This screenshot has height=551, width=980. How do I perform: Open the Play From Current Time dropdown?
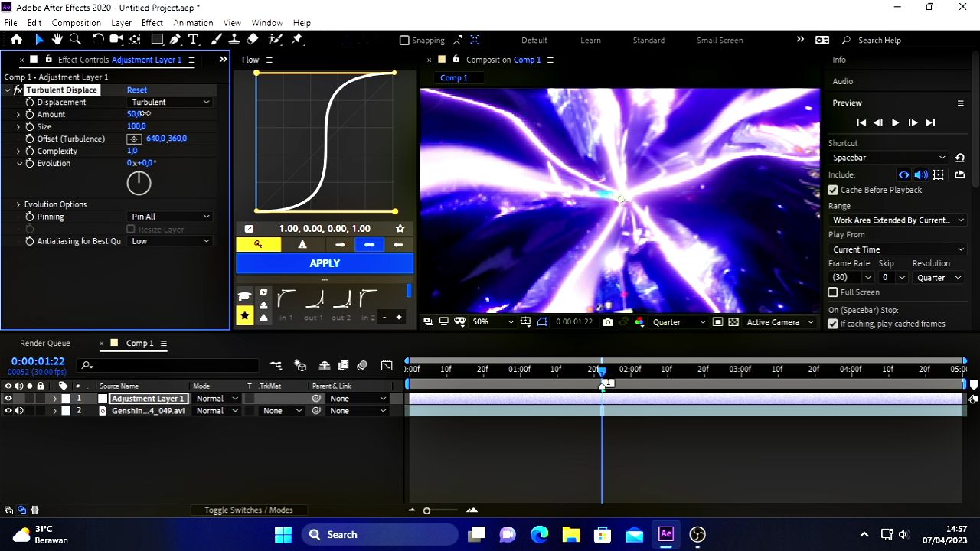pos(898,249)
